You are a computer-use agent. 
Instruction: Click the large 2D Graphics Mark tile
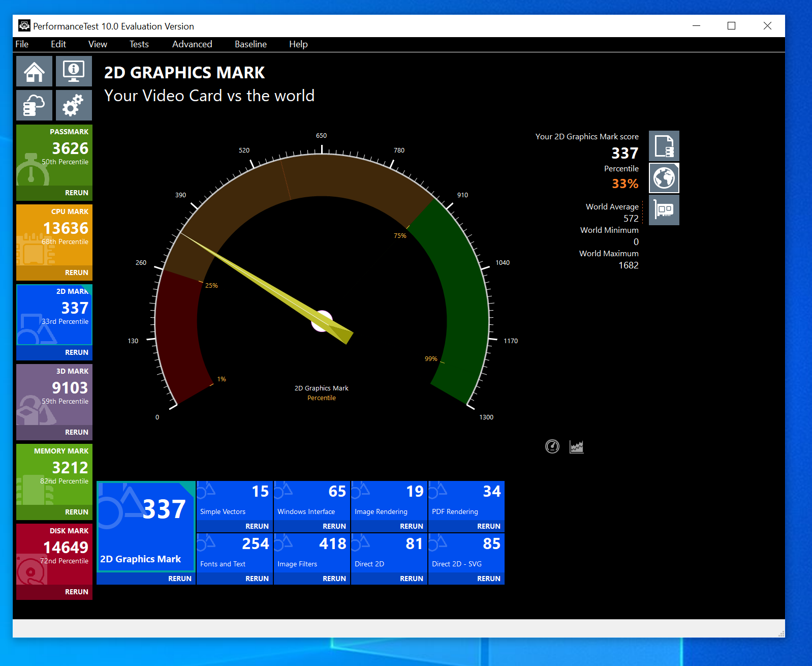click(x=146, y=526)
